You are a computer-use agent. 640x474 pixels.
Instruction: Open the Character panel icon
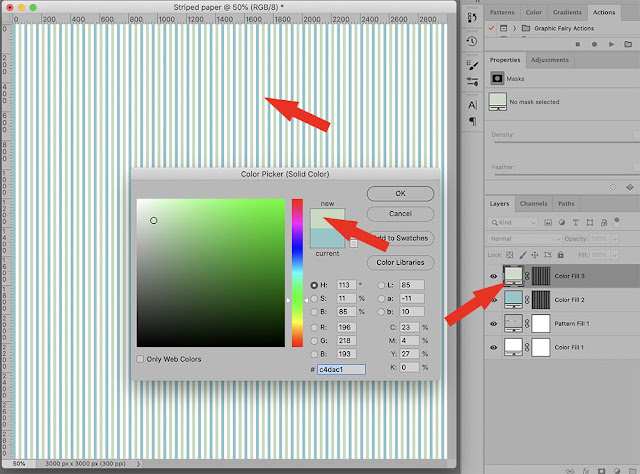pyautogui.click(x=472, y=105)
